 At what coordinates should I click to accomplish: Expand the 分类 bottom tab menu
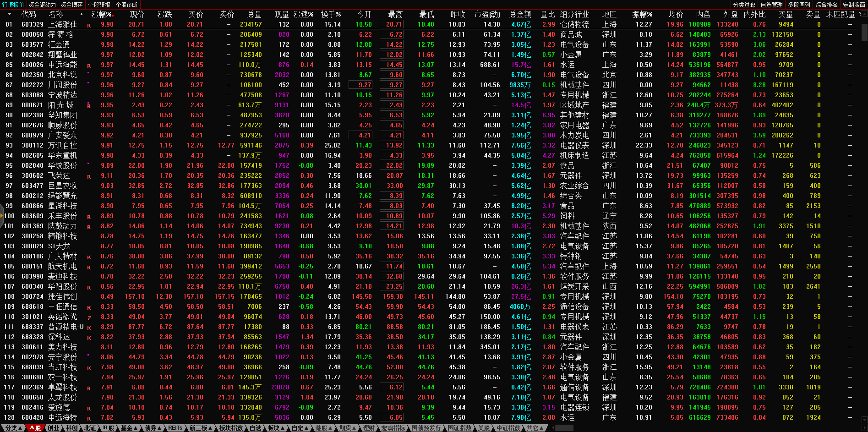click(13, 428)
